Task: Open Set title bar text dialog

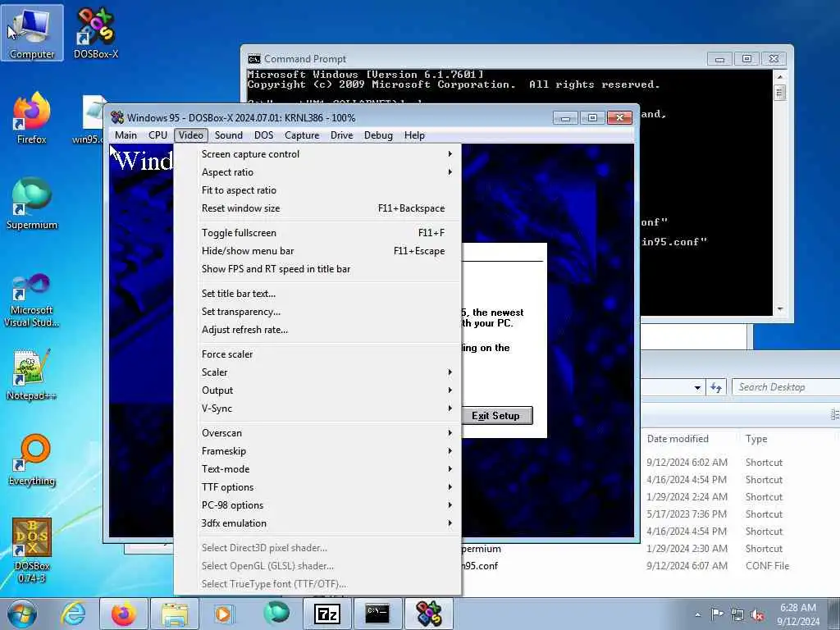Action: pyautogui.click(x=317, y=294)
